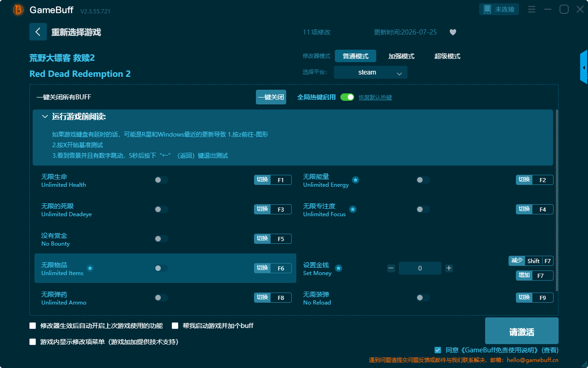Click the hello@gamebuff.cn support email text
This screenshot has height=368, width=588.
(x=533, y=360)
